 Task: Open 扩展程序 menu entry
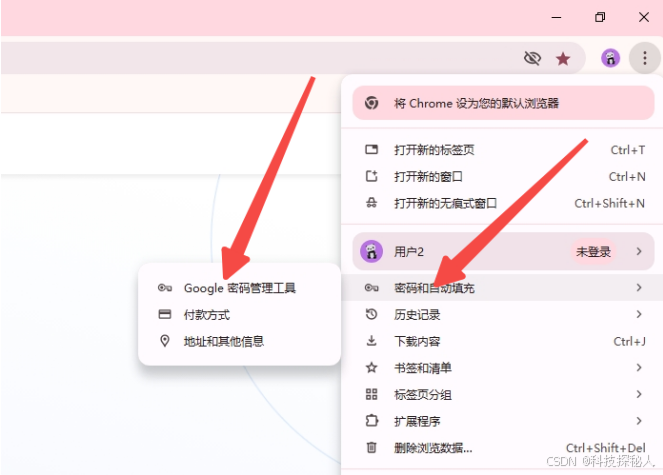point(501,421)
